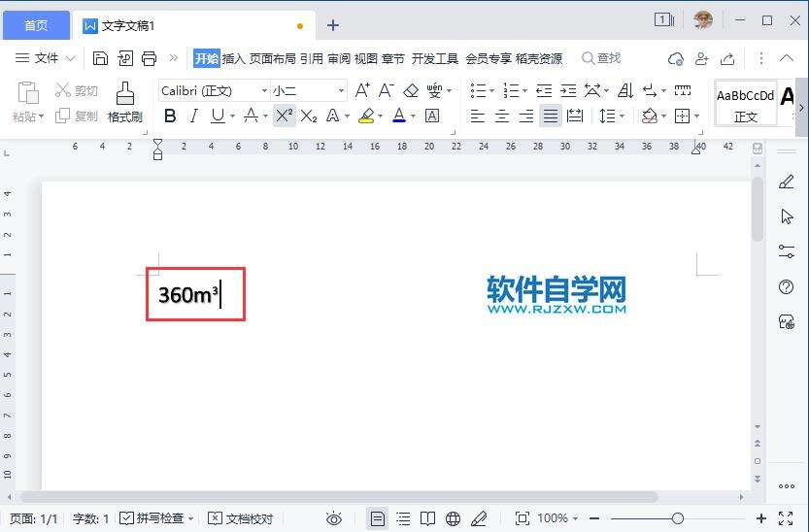This screenshot has height=532, width=809.
Task: Toggle Underline formatting
Action: 218,116
